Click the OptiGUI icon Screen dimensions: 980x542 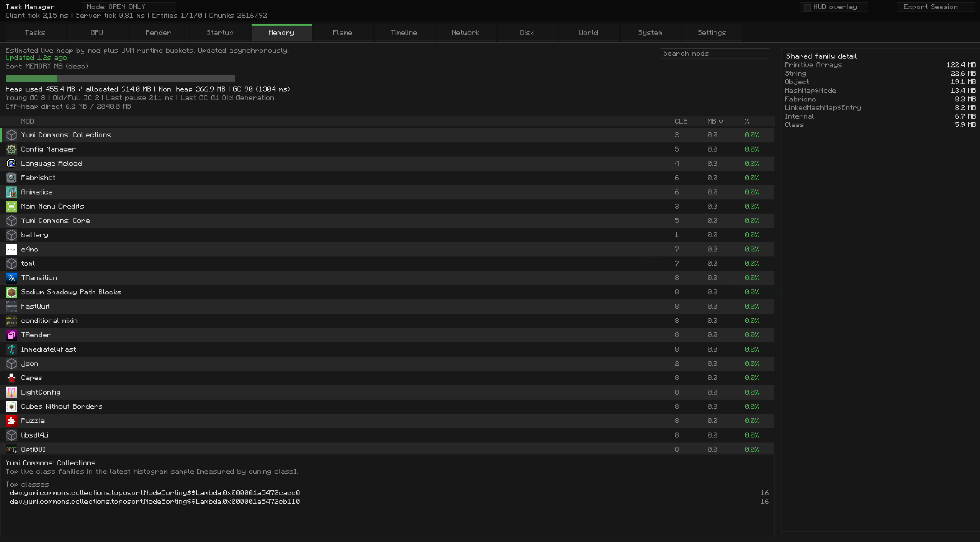11,449
